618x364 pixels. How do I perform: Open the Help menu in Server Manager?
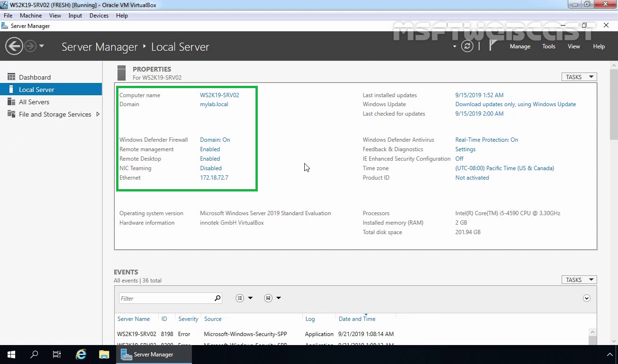tap(599, 46)
